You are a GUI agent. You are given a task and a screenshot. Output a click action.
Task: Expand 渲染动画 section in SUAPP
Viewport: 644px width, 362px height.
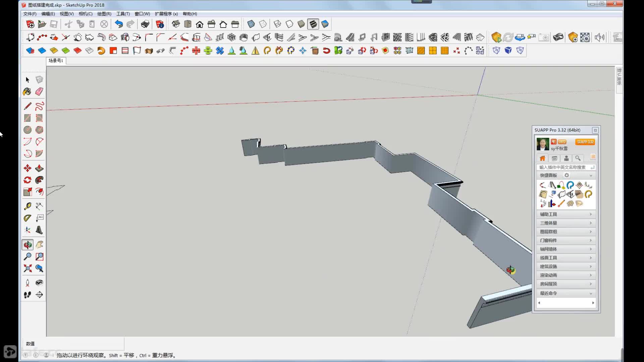click(566, 275)
